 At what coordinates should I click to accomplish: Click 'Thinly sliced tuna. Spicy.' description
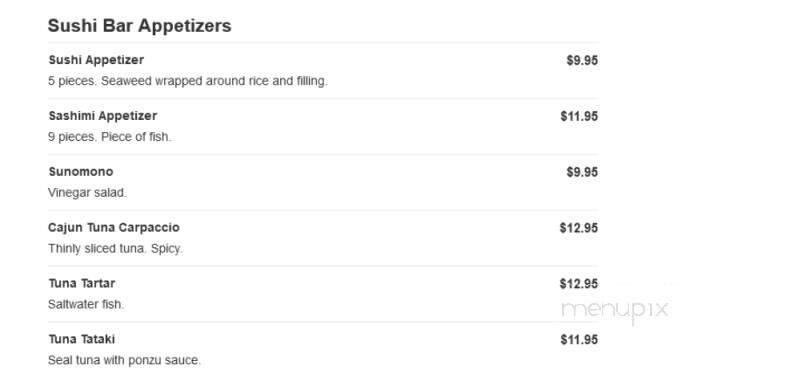(115, 249)
